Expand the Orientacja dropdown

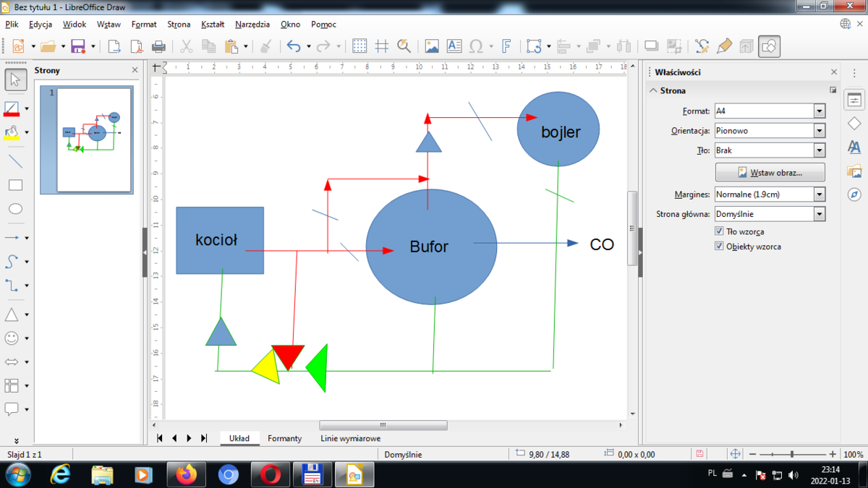pos(819,131)
